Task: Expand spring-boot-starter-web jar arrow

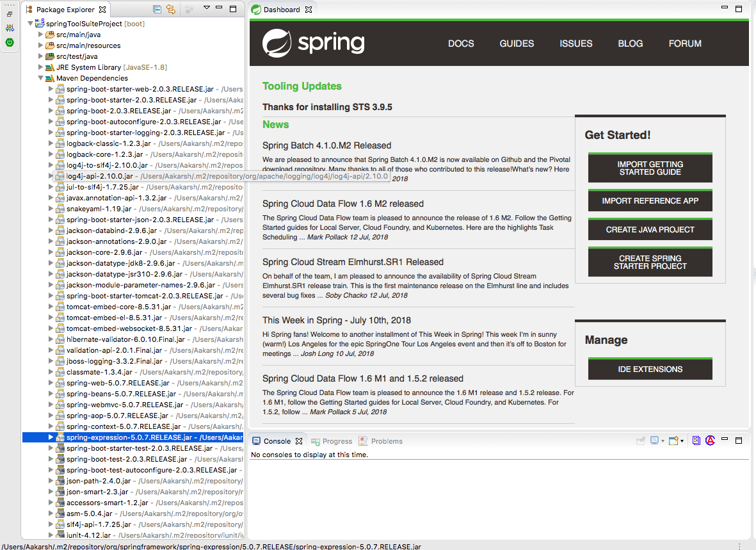Action: (x=51, y=89)
